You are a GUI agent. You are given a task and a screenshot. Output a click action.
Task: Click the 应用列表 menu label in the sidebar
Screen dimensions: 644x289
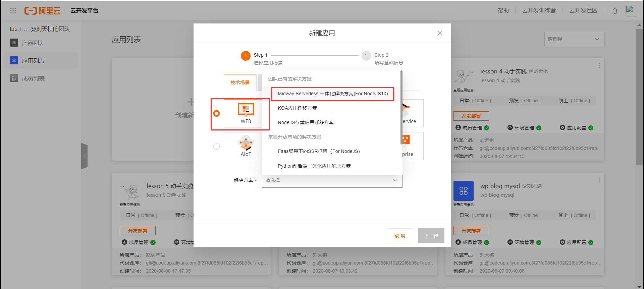(x=33, y=61)
